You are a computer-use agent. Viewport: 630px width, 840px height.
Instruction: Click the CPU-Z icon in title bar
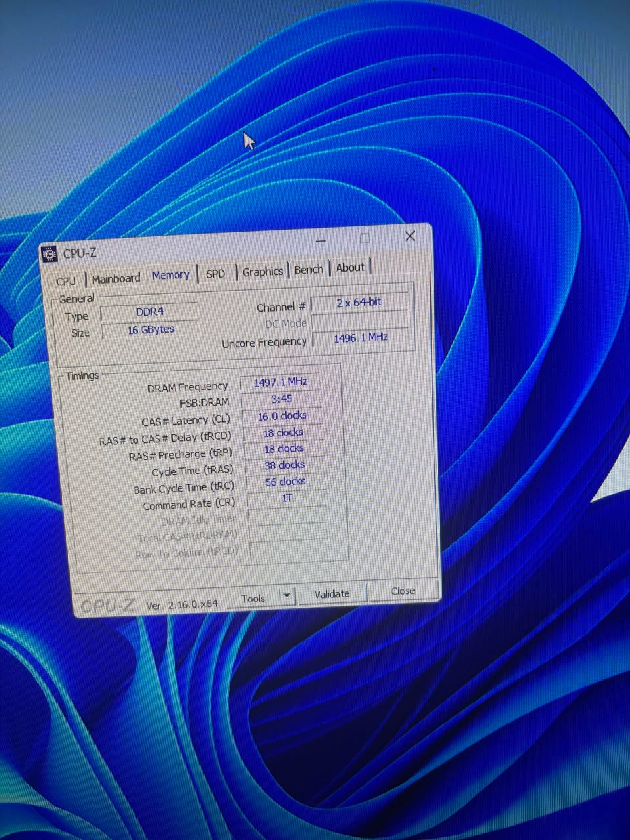point(49,255)
